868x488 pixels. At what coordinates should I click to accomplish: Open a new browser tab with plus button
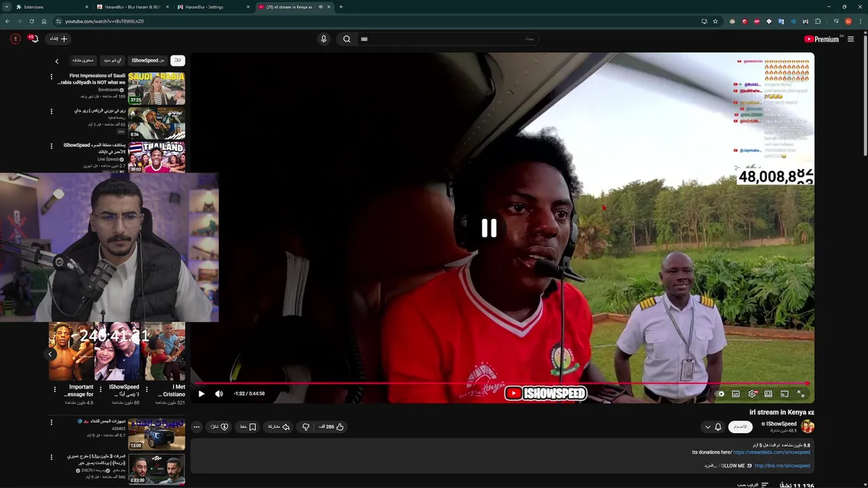click(x=340, y=7)
